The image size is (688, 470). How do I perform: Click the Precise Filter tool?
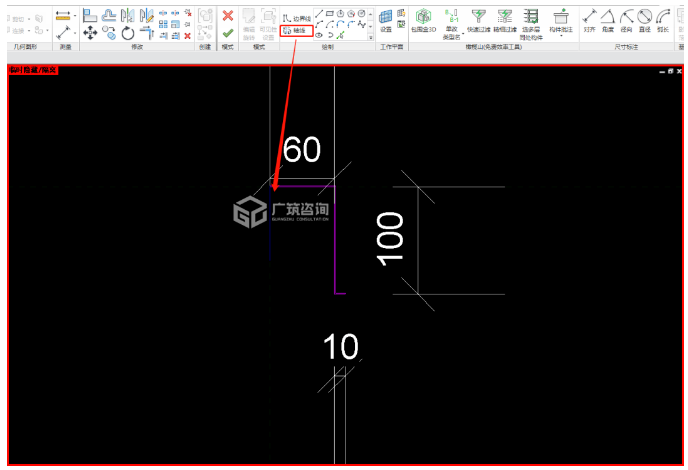[505, 21]
